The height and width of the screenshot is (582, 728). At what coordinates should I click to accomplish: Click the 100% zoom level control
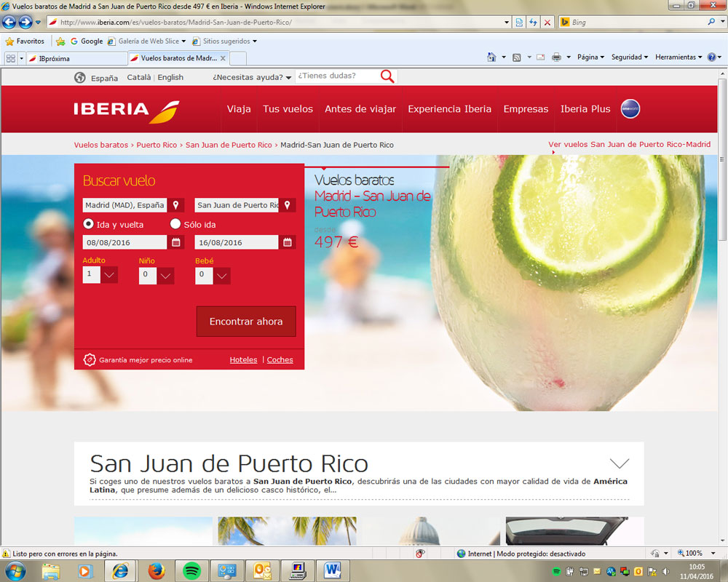point(689,554)
